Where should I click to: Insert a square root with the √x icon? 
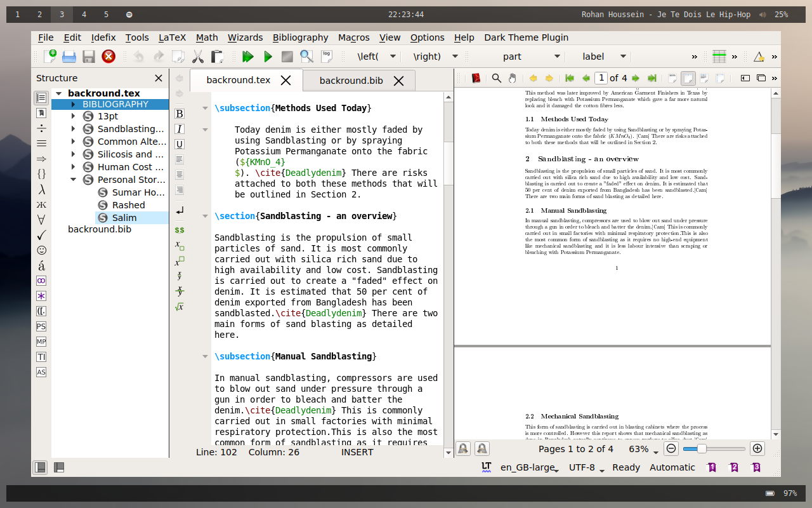click(x=180, y=306)
